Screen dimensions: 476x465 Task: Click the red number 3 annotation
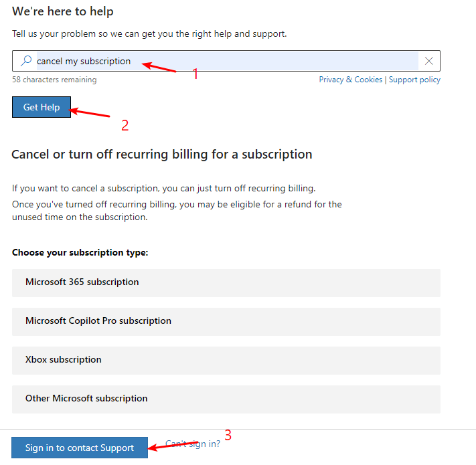tap(228, 435)
